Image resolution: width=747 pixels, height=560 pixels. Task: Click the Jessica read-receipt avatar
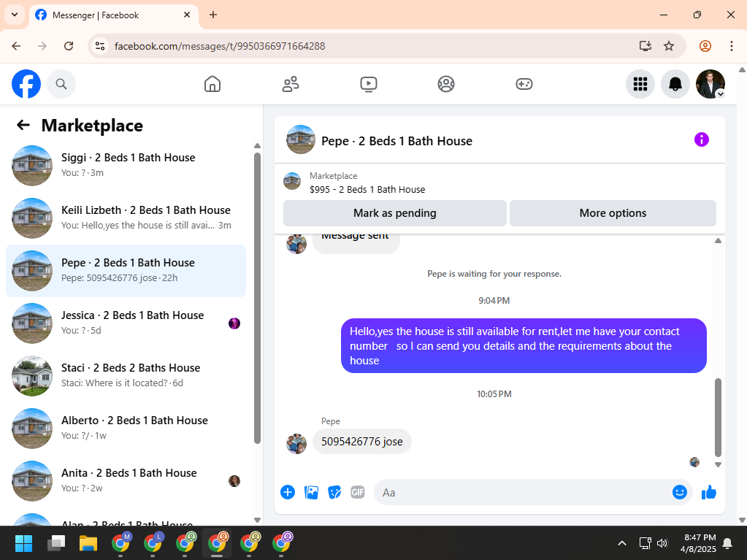pos(234,324)
